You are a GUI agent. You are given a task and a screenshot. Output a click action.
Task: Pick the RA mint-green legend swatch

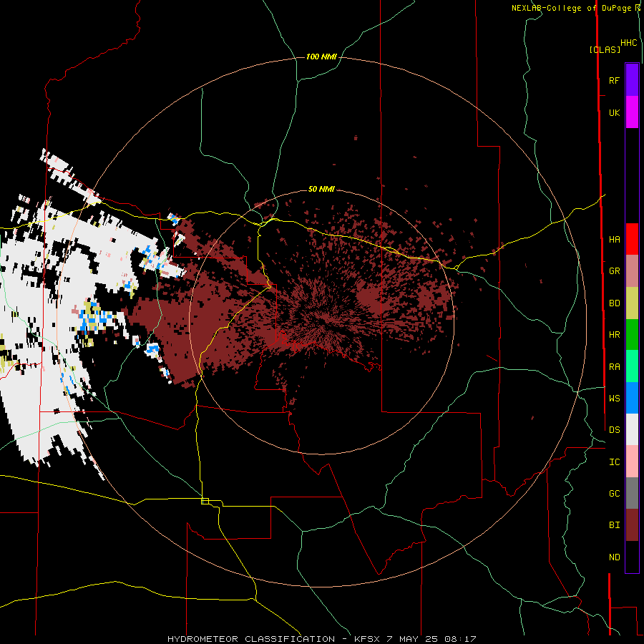click(632, 366)
